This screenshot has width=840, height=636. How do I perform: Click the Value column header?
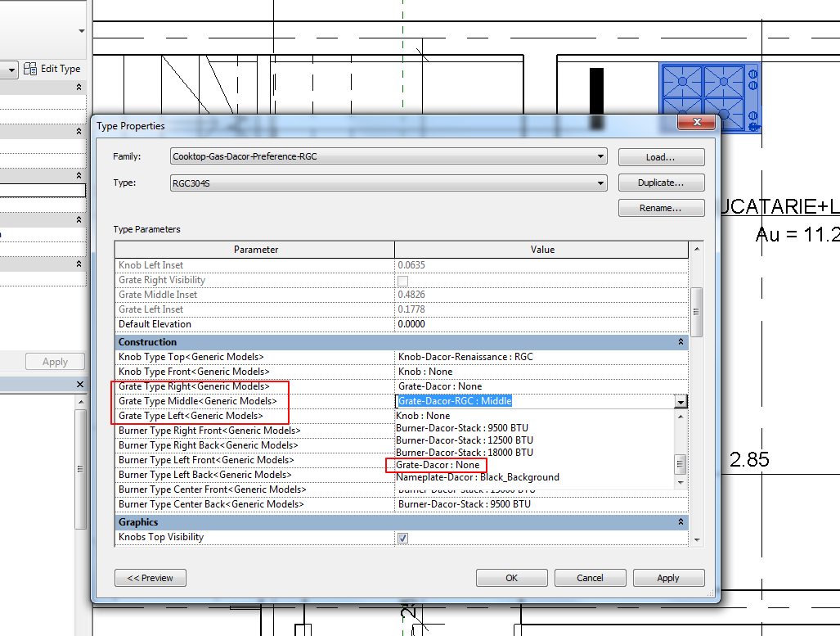point(541,250)
